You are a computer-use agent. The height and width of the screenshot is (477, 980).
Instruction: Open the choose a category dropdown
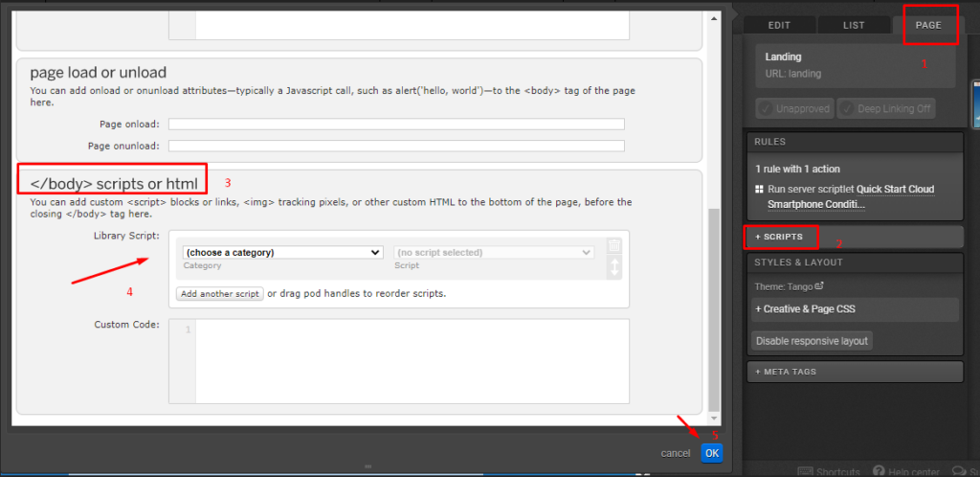click(282, 253)
